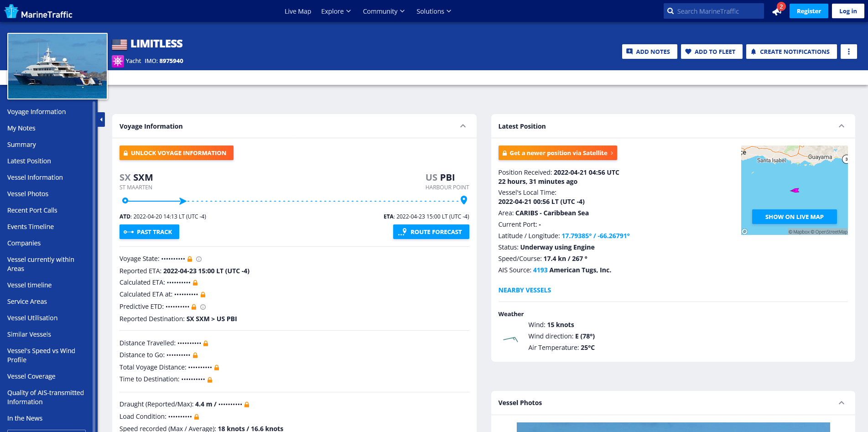Viewport: 868px width, 432px height.
Task: Click info icon beside Predictive ETD
Action: [203, 307]
